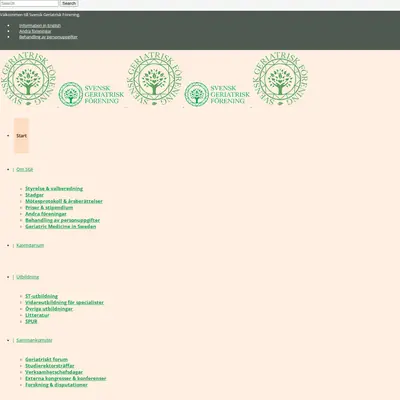Open the Sammankomster menu
This screenshot has width=400, height=400.
coord(34,340)
